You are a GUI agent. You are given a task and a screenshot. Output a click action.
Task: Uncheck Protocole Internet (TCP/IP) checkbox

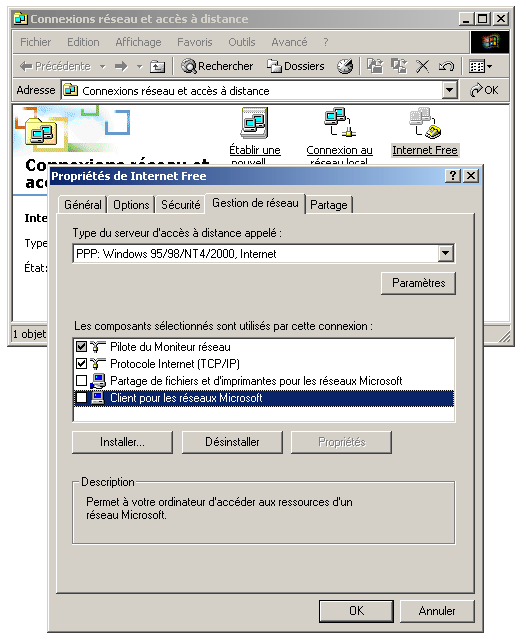click(81, 364)
